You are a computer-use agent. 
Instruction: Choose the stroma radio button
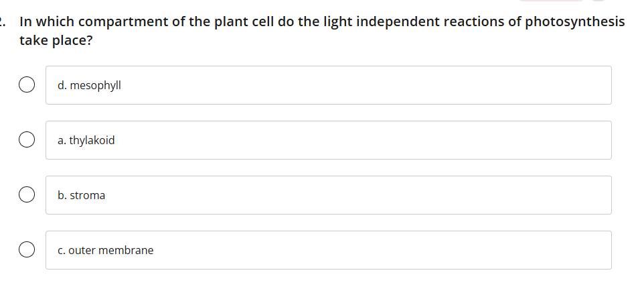26,195
